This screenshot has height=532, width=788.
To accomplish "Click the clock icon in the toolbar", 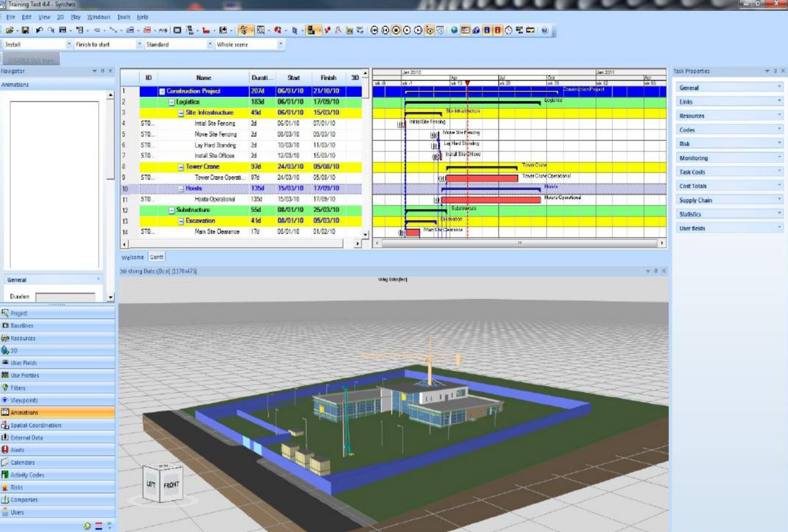I will [x=509, y=30].
